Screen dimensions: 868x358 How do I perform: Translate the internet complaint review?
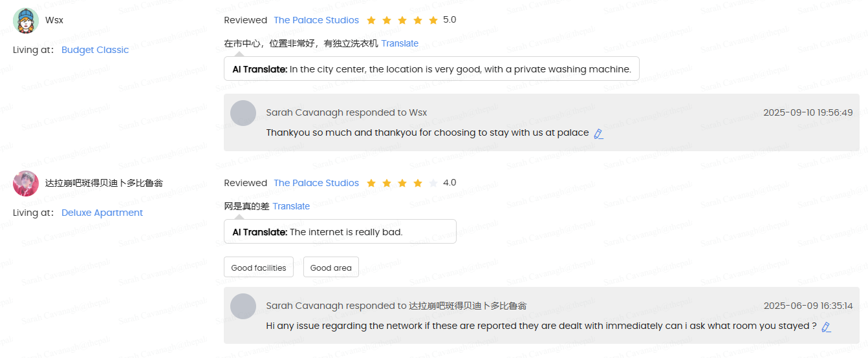click(x=291, y=206)
